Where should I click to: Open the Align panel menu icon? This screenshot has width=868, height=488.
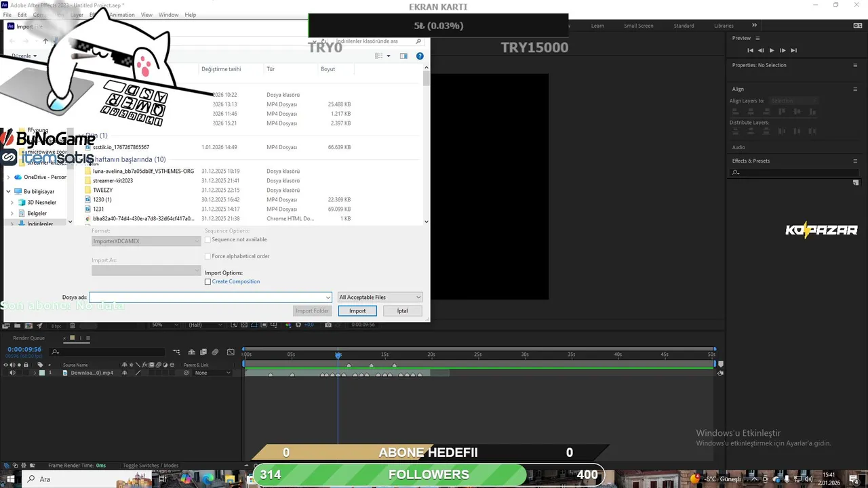(855, 89)
